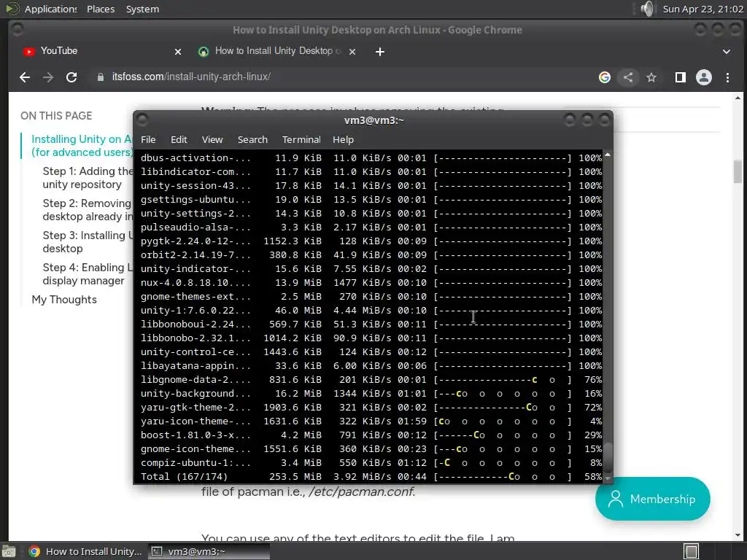Click the padlock site info icon

pyautogui.click(x=100, y=77)
